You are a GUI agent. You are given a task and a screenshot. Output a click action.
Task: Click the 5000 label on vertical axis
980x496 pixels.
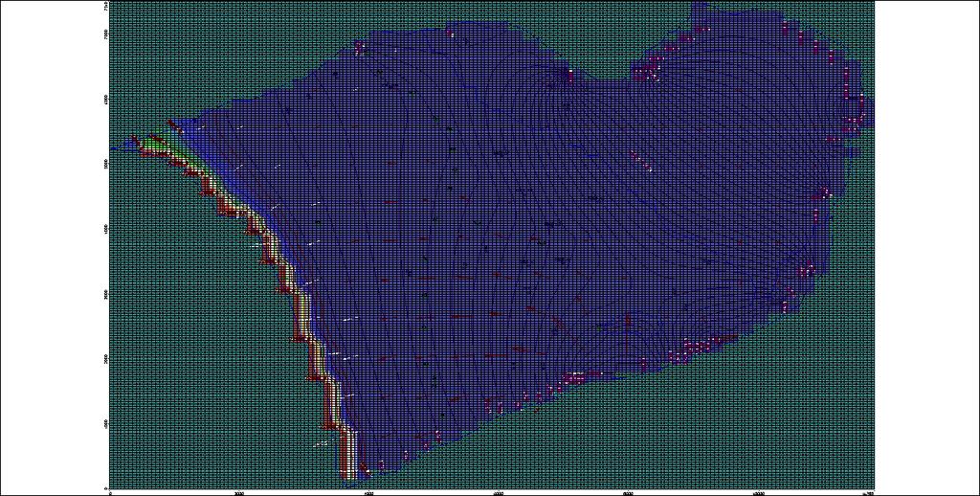[x=105, y=163]
